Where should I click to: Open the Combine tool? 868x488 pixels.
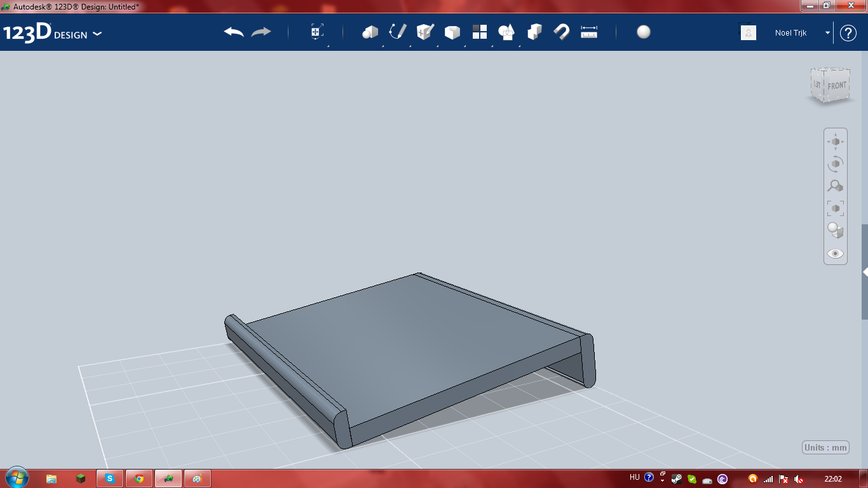pos(534,32)
